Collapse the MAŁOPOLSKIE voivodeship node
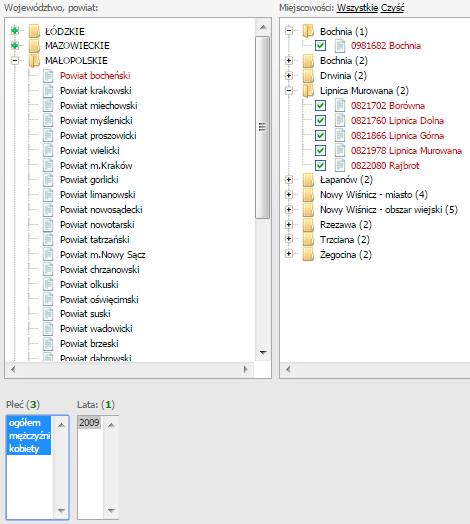Screen dimensions: 470x524 [x=15, y=60]
